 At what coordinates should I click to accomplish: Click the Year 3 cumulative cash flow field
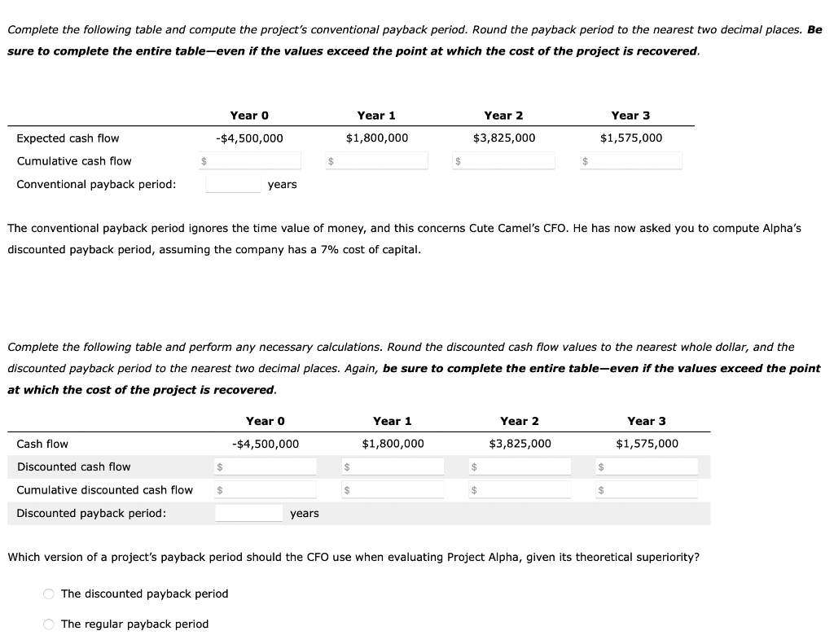633,160
